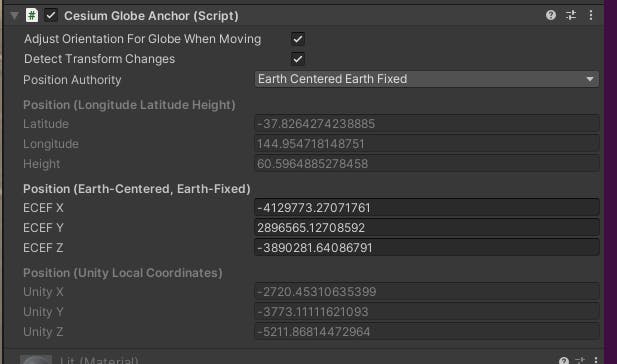
Task: Click the Lit material preview sphere
Action: (x=36, y=360)
